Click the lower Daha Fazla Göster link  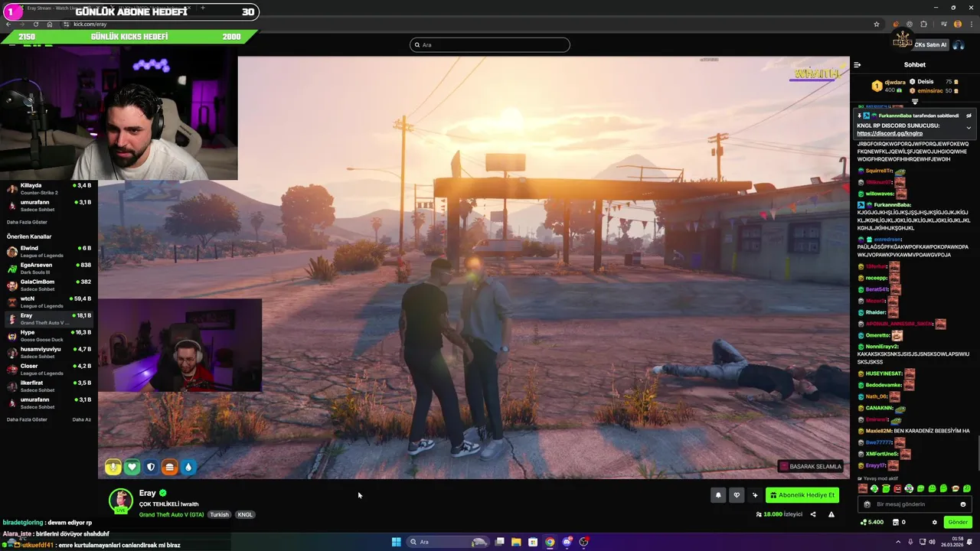[x=27, y=419]
